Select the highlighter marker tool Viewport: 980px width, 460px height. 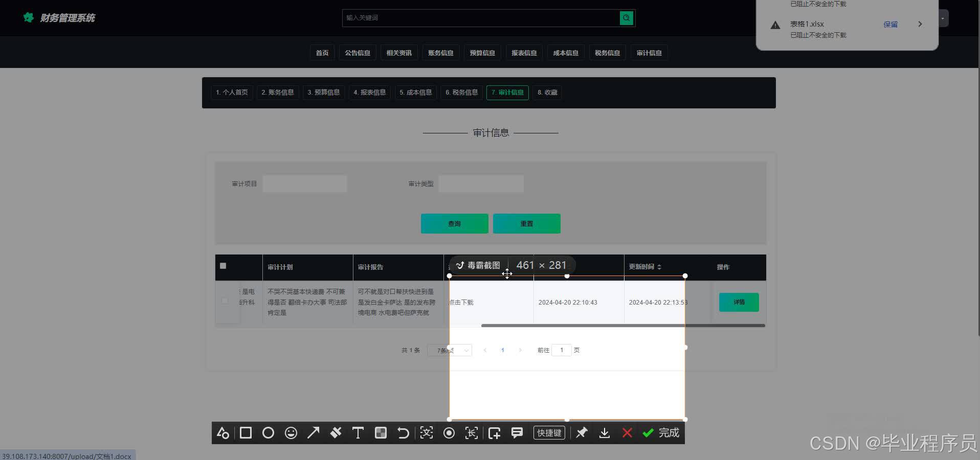tap(336, 433)
